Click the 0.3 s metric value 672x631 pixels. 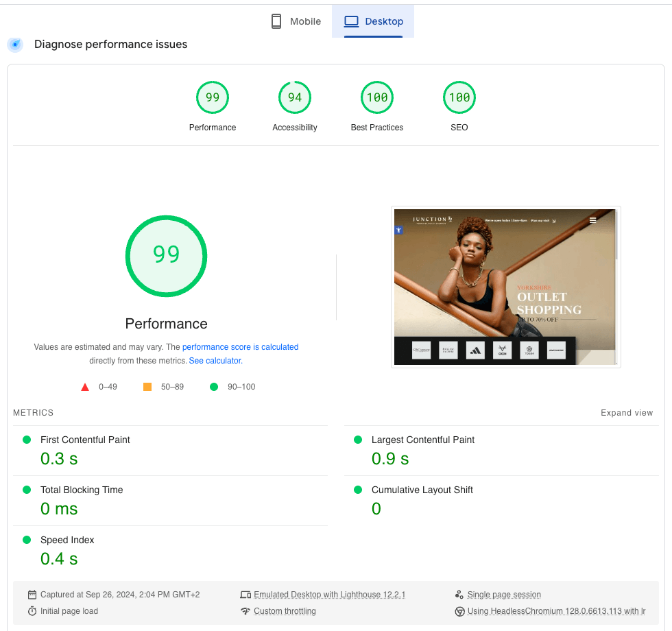tap(59, 459)
